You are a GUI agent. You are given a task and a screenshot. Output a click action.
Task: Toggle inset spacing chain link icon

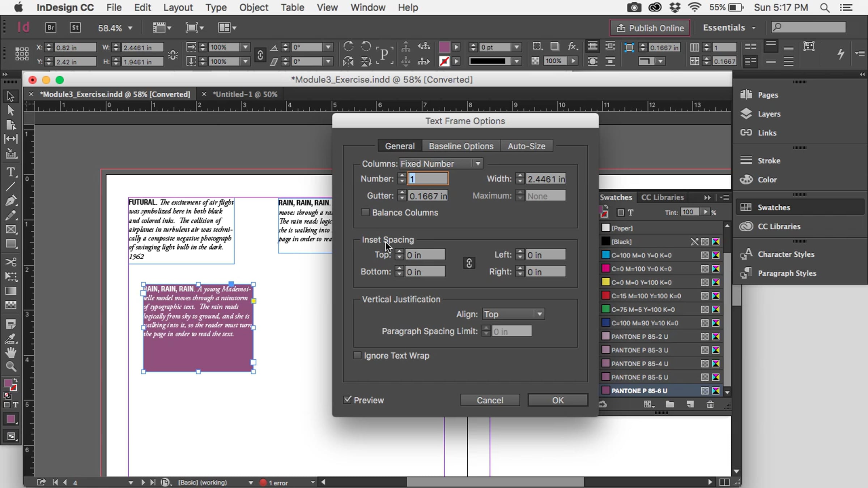click(x=469, y=263)
